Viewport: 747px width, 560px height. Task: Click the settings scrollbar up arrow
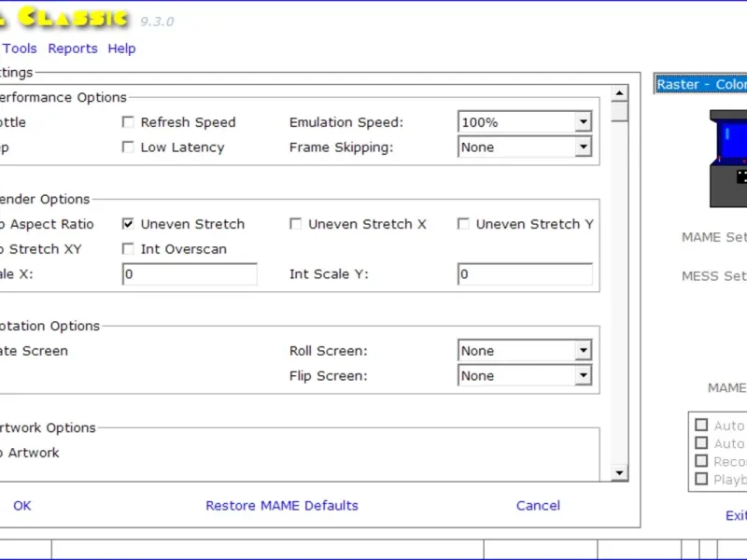[619, 93]
